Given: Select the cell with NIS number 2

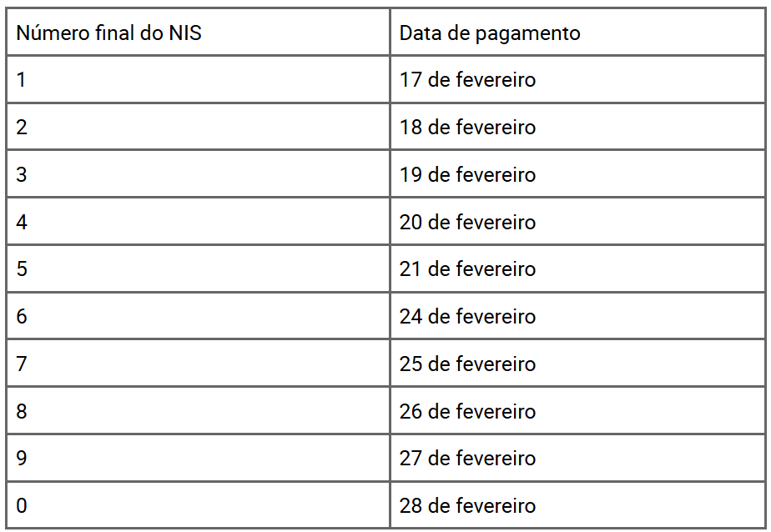Looking at the screenshot, I should coord(198,127).
